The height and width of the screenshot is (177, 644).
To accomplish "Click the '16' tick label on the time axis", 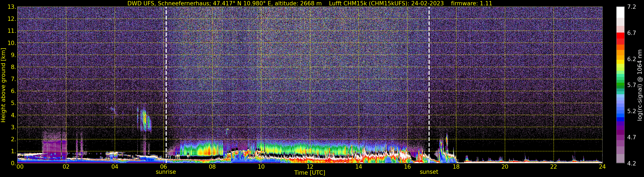I will click(407, 167).
